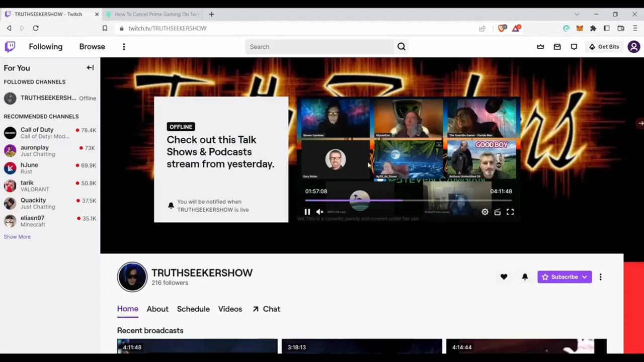Click the TRUTHSEEKERSHOW channel avatar
644x362 pixels.
point(132,277)
